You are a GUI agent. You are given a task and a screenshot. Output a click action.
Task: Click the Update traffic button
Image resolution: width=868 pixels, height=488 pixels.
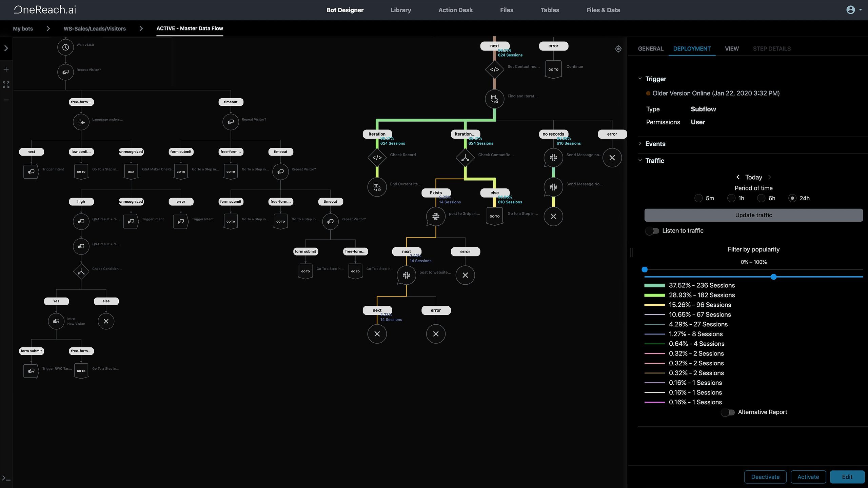coord(753,215)
